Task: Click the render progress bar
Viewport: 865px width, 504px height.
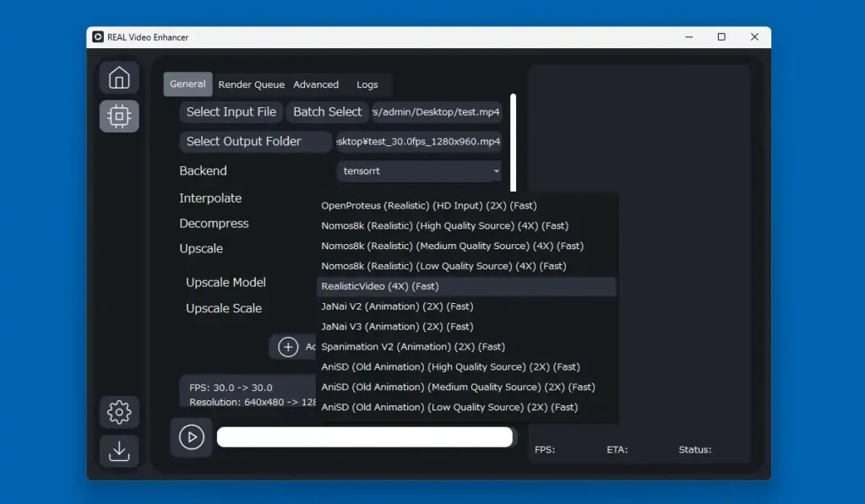Action: (365, 437)
